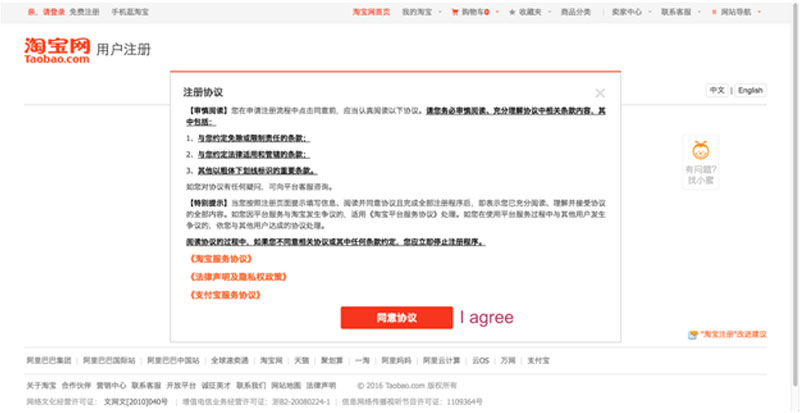Click the 注册协议 dialog title

pyautogui.click(x=203, y=92)
